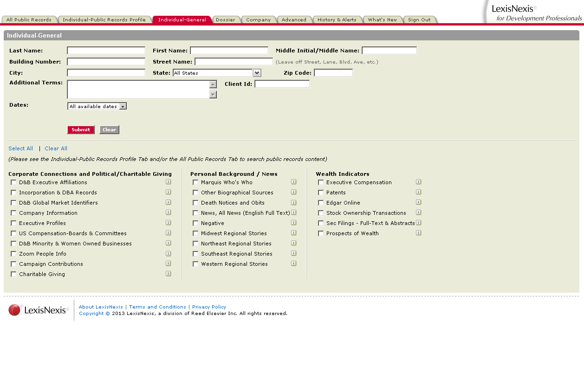This screenshot has height=392, width=584.
Task: Switch to All Public Records tab
Action: [29, 19]
